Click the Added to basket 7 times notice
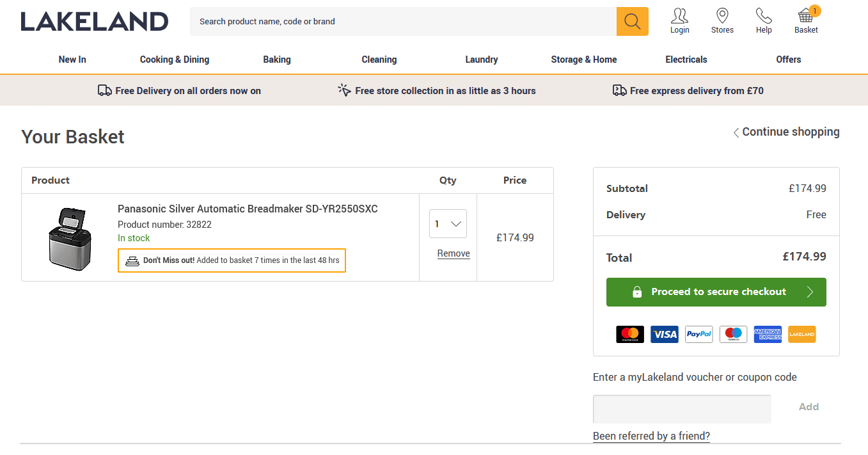 pos(232,260)
